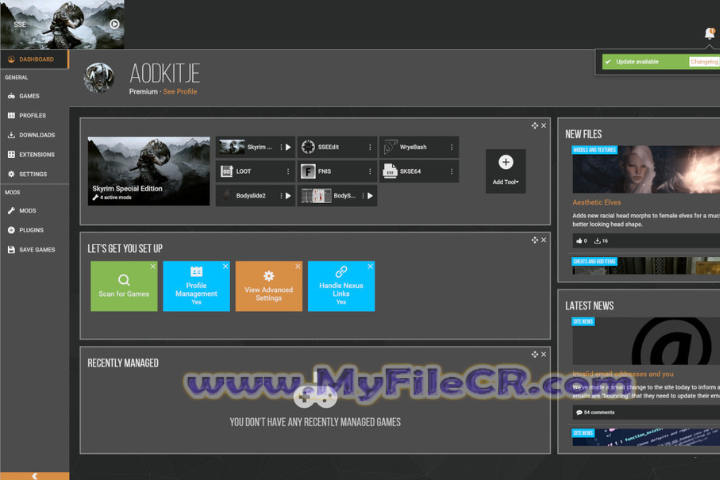Open the invalid email addresses news article
Viewport: 720px width, 480px height.
(623, 374)
